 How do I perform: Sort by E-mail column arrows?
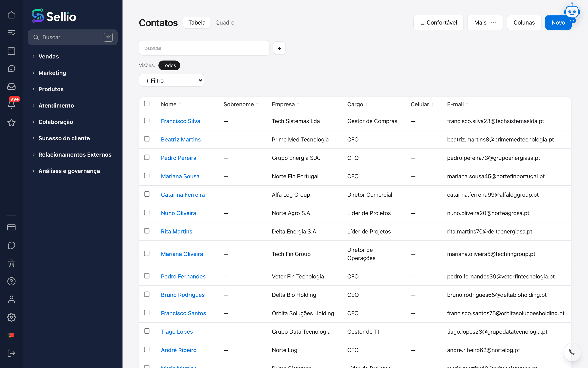pos(467,104)
